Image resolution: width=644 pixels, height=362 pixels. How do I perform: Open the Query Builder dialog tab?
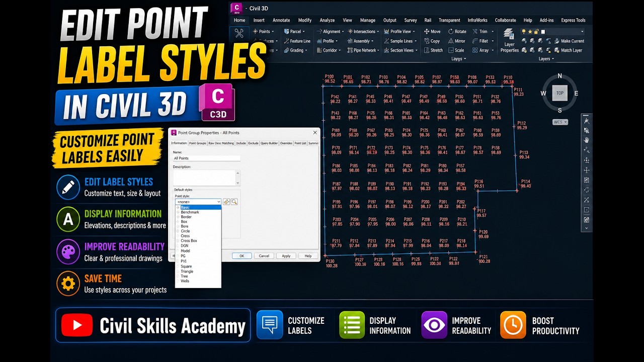pos(269,143)
